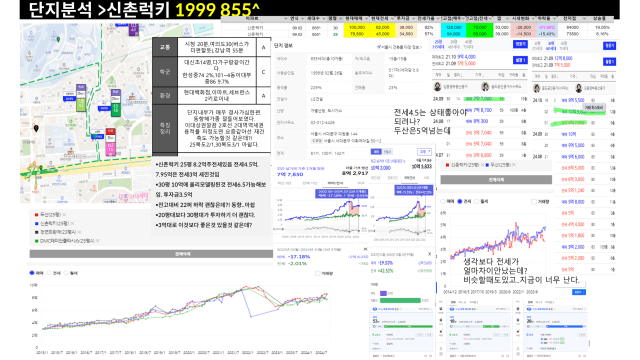Open the 서울시 건축물 대장 정보 link
Screen dimensions: 640x360
[x=400, y=47]
